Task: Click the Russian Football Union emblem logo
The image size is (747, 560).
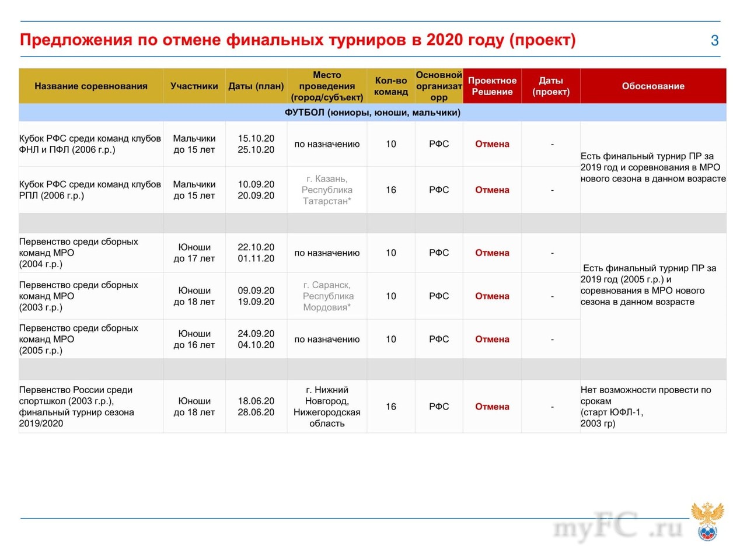Action: point(707,521)
